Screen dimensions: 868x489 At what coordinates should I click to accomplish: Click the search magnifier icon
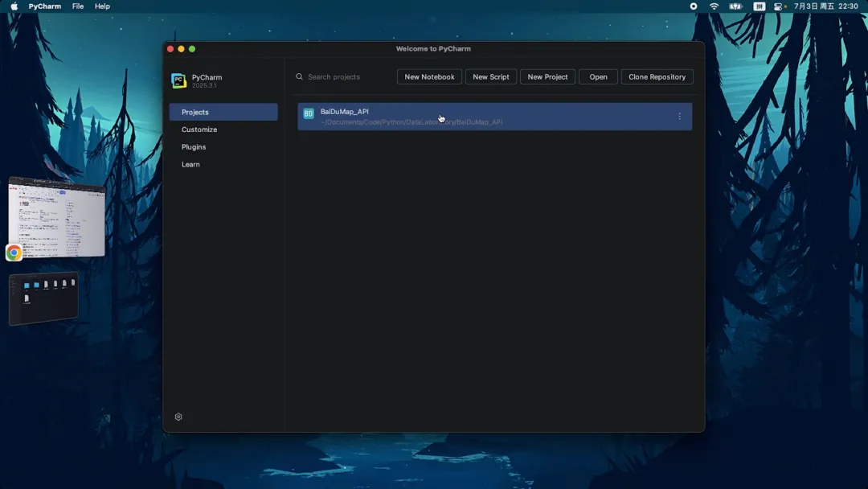coord(299,77)
